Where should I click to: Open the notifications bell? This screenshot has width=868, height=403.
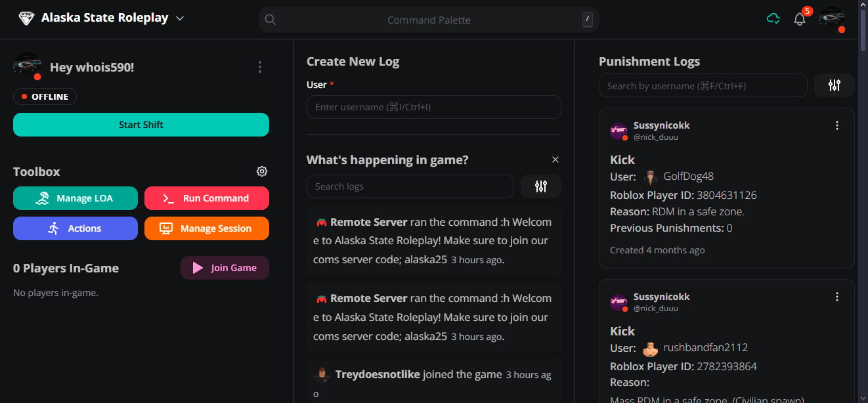pyautogui.click(x=800, y=19)
